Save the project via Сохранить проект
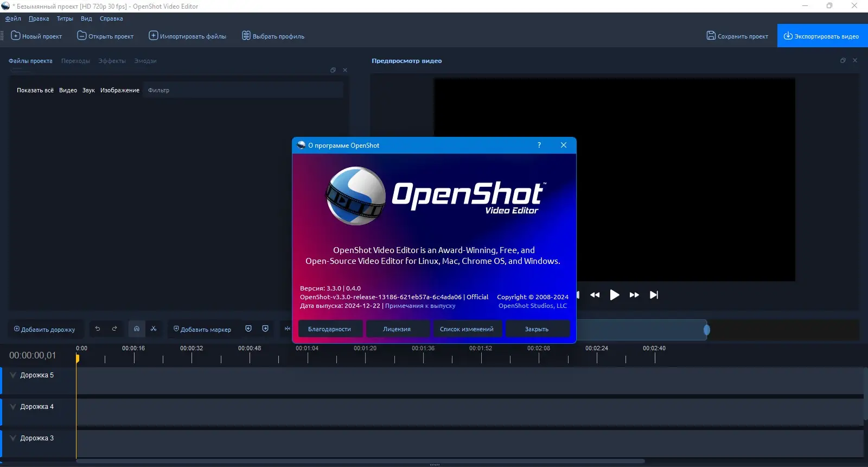This screenshot has height=467, width=868. pos(737,36)
